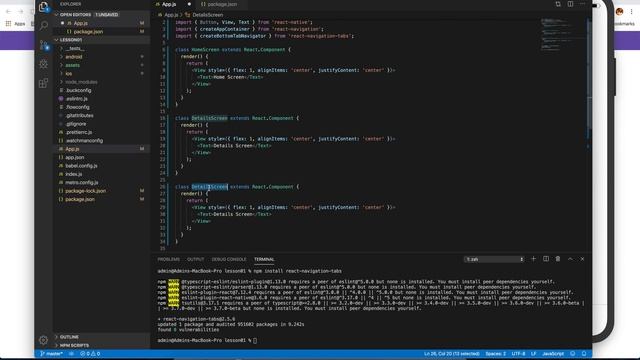The image size is (640, 360).
Task: Click browser back arrow
Action: pos(8,11)
